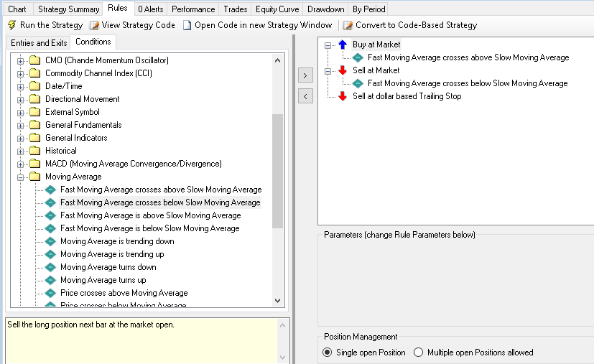This screenshot has height=364, width=594.
Task: Select Moving Average turns up condition
Action: click(x=103, y=280)
